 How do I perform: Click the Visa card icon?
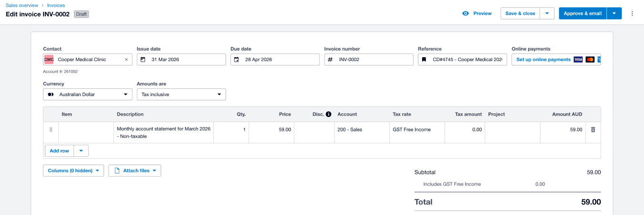tap(578, 60)
